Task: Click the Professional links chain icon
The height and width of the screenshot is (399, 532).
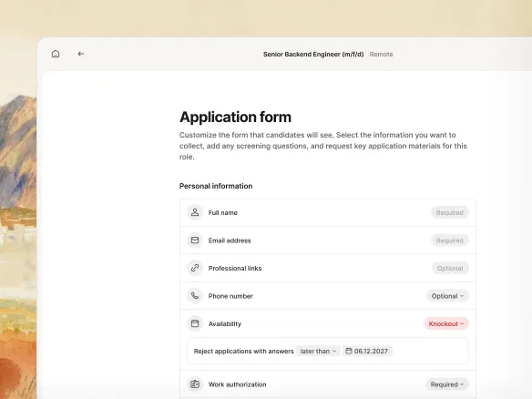Action: pos(195,268)
